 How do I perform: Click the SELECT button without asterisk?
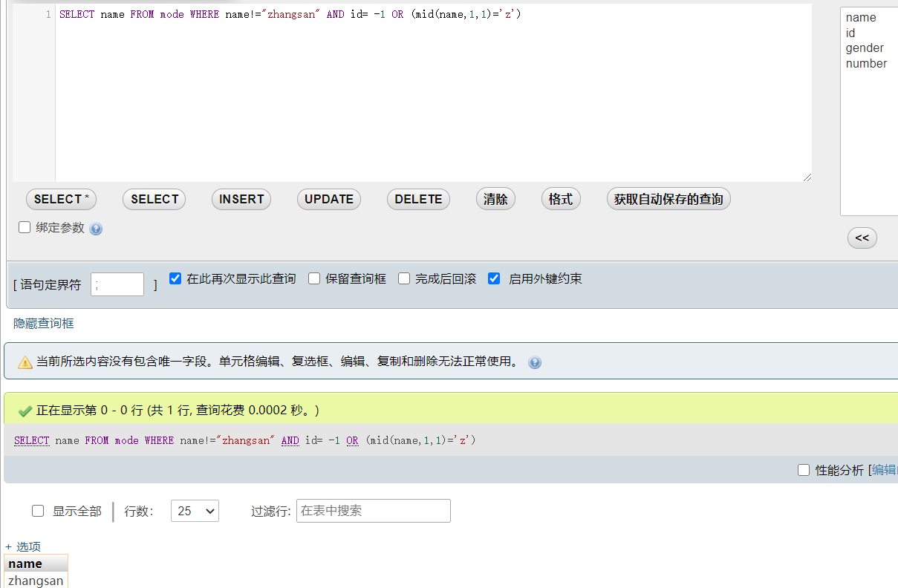pos(154,199)
